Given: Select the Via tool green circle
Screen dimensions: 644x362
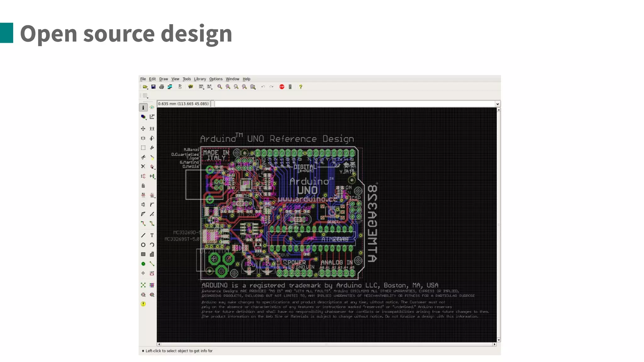Looking at the screenshot, I should coord(143,264).
